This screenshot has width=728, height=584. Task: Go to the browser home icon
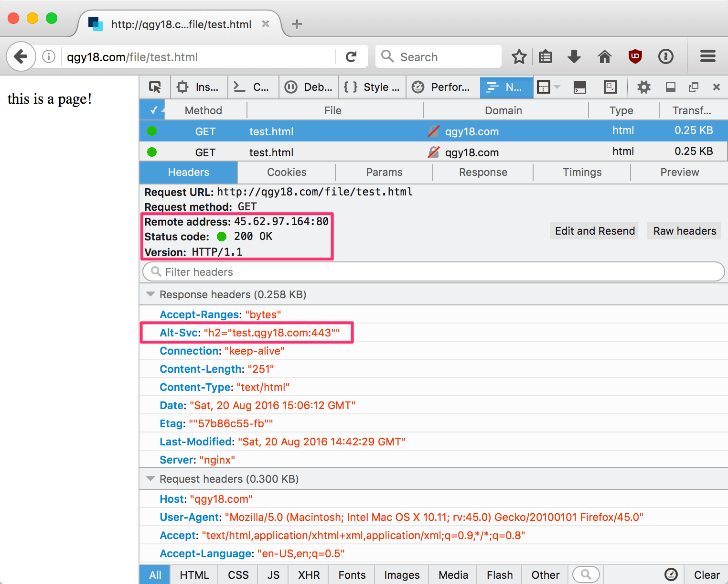(x=604, y=57)
